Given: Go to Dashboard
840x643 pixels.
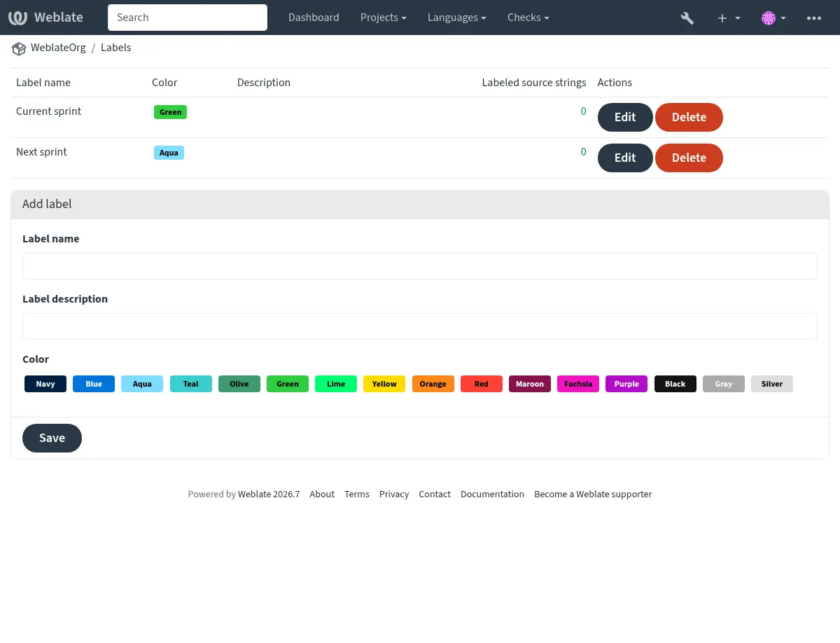Looking at the screenshot, I should click(x=314, y=18).
